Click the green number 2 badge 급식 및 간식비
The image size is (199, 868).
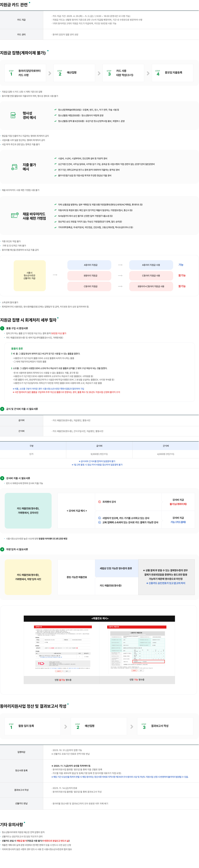tap(2, 409)
